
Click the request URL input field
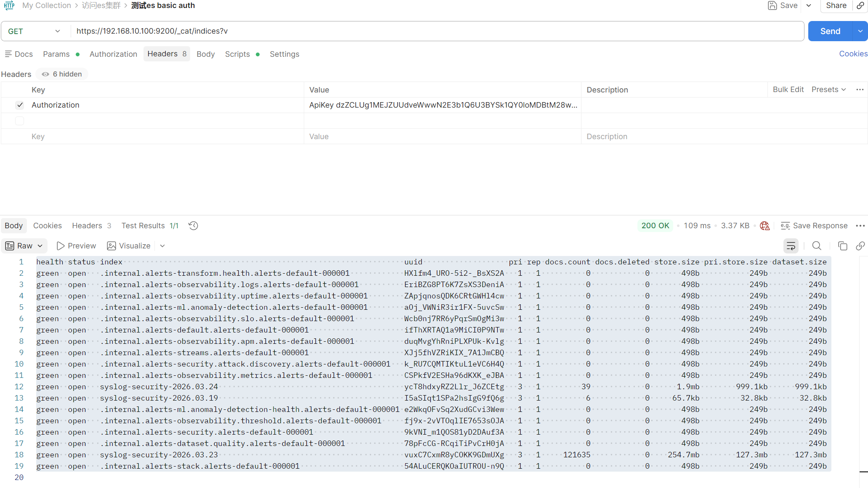[x=437, y=31]
